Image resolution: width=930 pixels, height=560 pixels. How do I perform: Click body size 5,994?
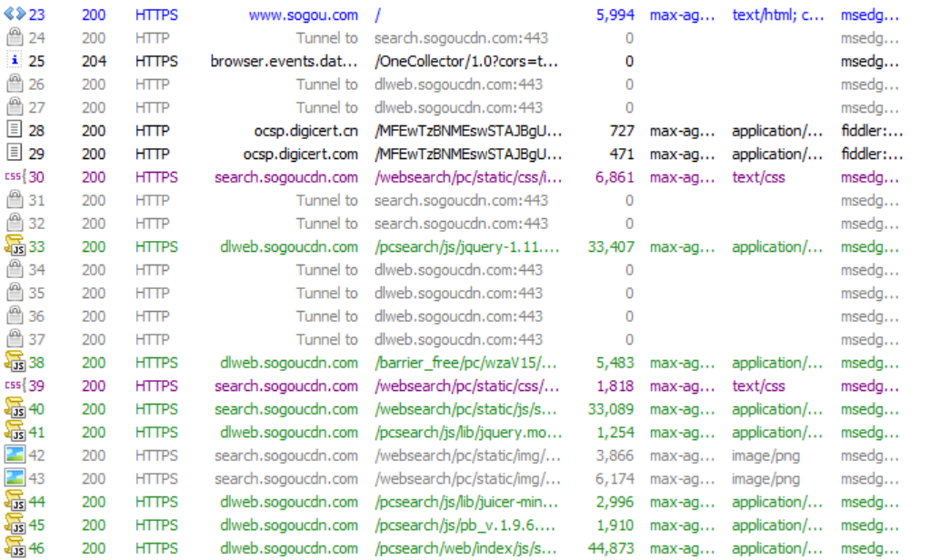[615, 15]
